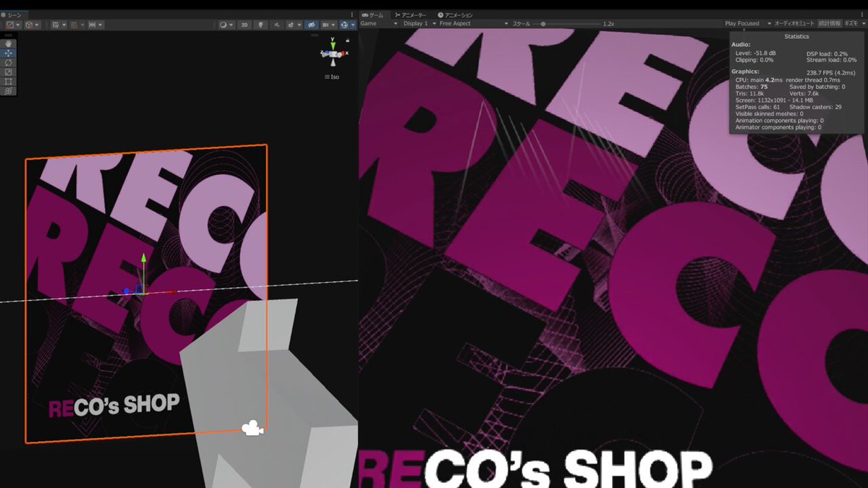Open the Scene panel three-dot menu
The height and width of the screenshot is (488, 868).
(x=352, y=14)
